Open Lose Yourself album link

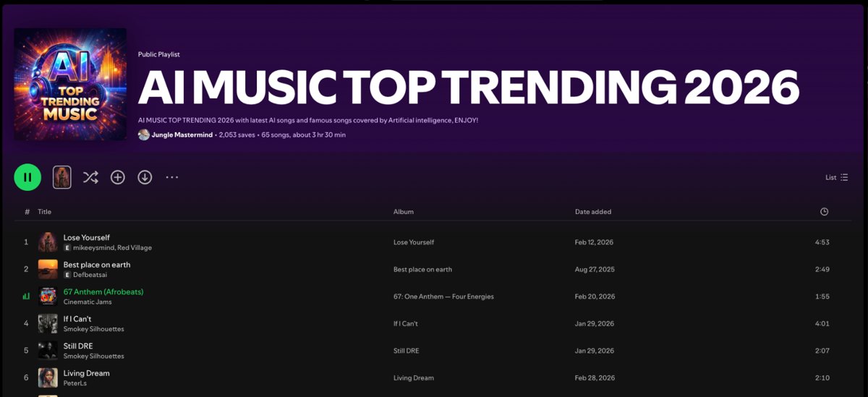tap(414, 242)
